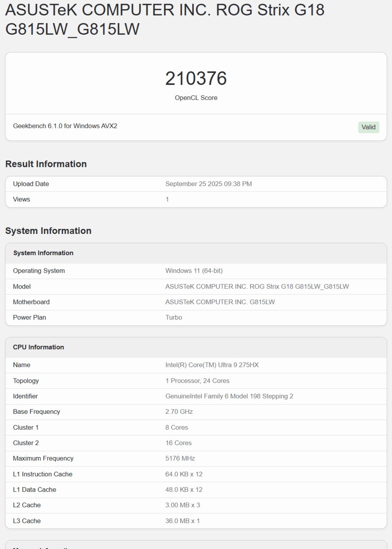This screenshot has height=549, width=392.
Task: Select the 8 Cores value
Action: click(x=177, y=427)
